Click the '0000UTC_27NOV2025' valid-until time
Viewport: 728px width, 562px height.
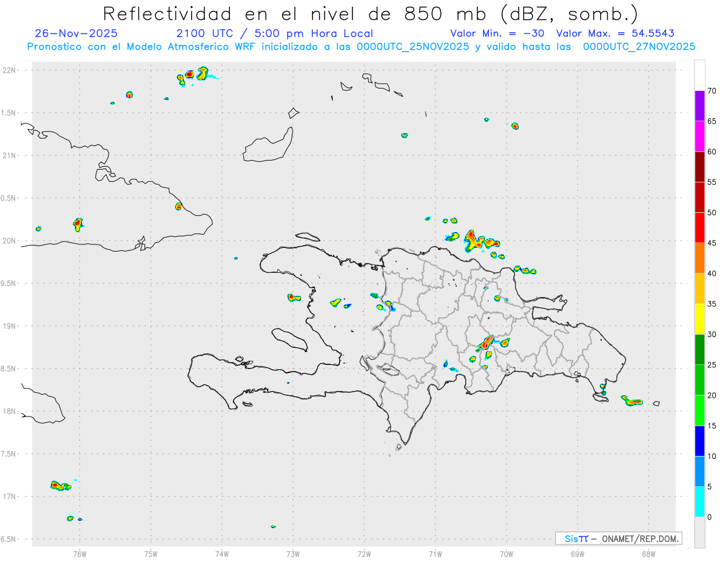639,47
